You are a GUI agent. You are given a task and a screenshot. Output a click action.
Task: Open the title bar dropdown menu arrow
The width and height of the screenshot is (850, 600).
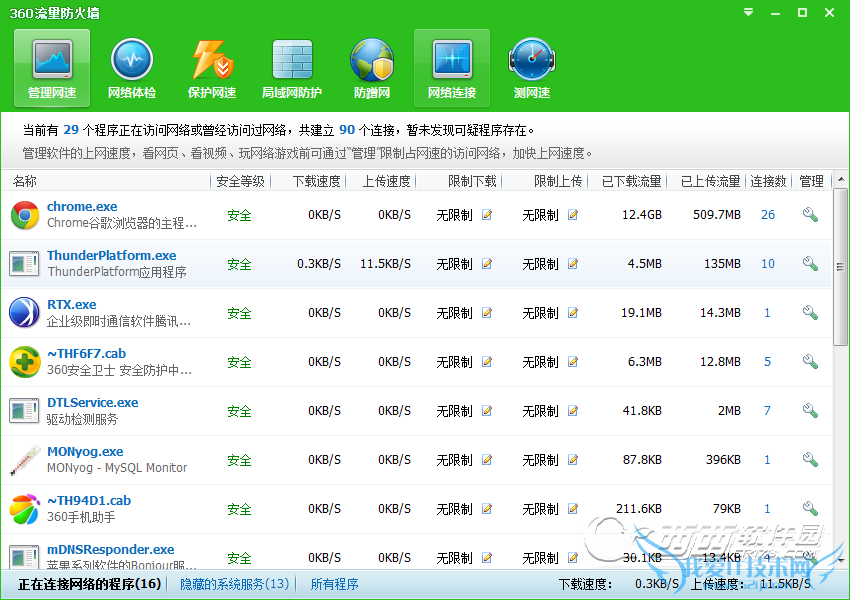[750, 13]
